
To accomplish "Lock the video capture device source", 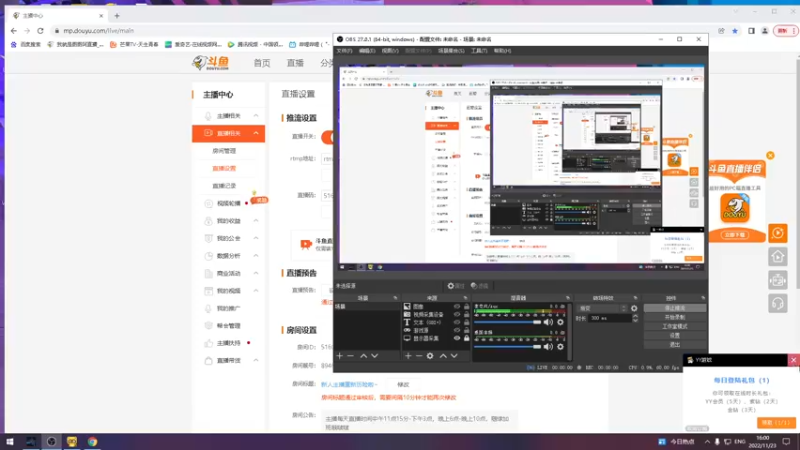I will (x=466, y=314).
